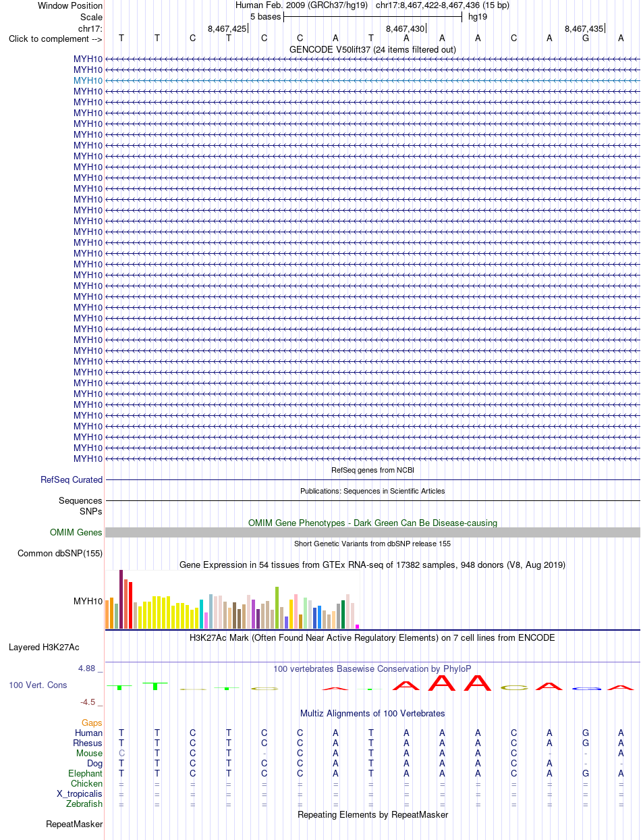Open the GENCODE V50lift37 track title
The image size is (641, 840).
(372, 50)
